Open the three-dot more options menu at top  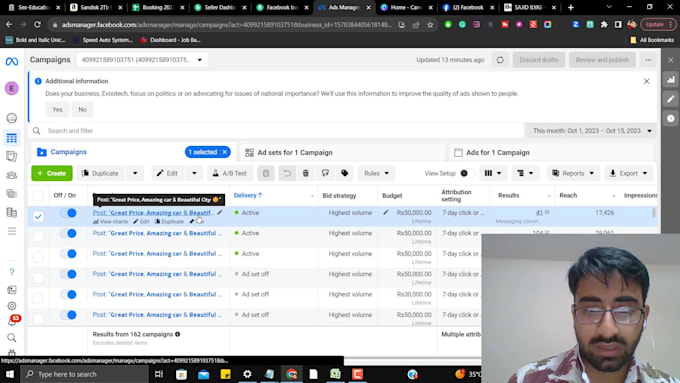tap(648, 60)
